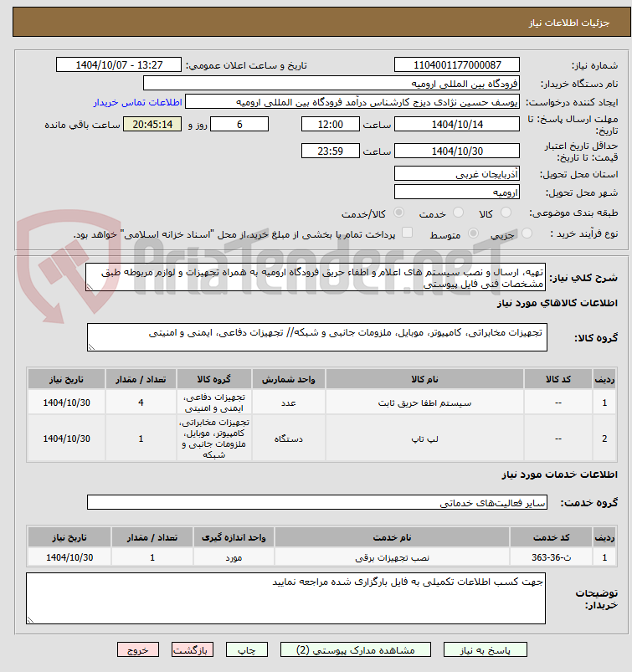Click the delivery city field ارومیه
632x672 pixels.
pyautogui.click(x=457, y=192)
